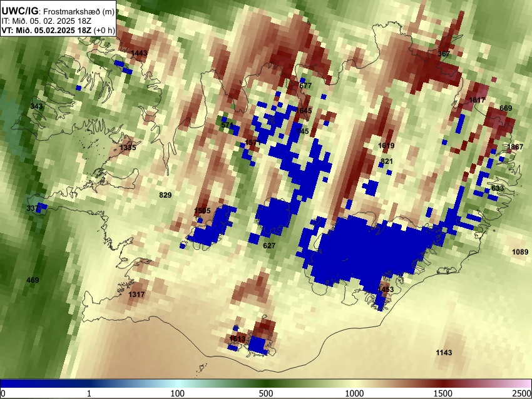Click the 'VT: Mið. 05.02.2025 18Z (+0 h)' line
This screenshot has width=532, height=399.
tap(58, 30)
